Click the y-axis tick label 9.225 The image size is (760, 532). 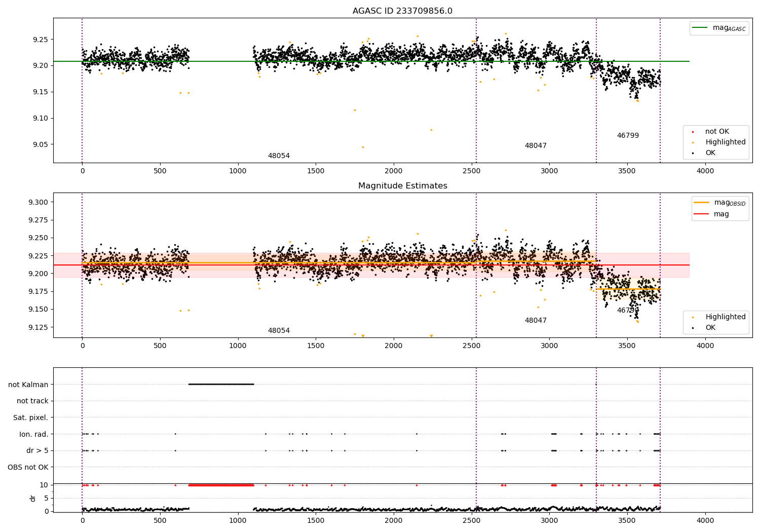[x=39, y=256]
